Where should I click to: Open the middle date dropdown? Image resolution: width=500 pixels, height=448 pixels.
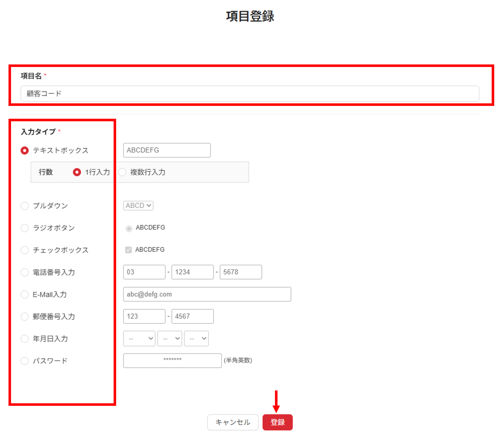click(170, 338)
